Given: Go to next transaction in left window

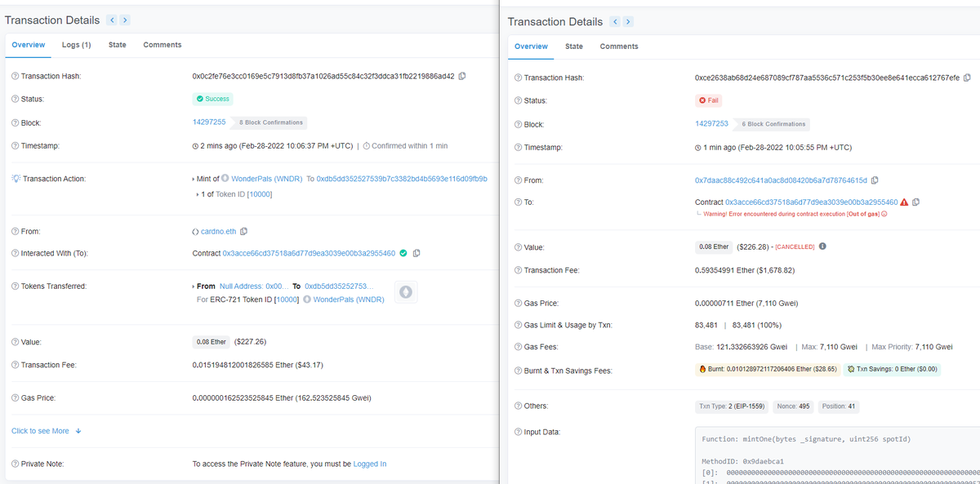Looking at the screenshot, I should click(125, 20).
